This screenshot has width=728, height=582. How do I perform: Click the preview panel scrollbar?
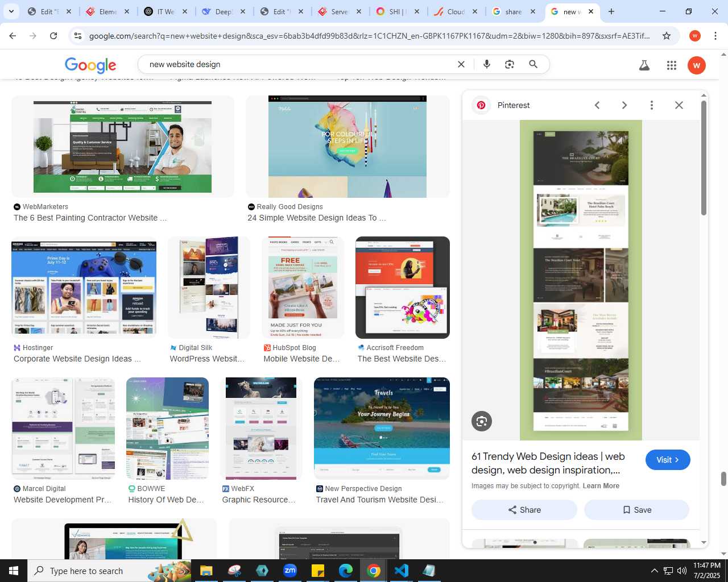click(704, 158)
